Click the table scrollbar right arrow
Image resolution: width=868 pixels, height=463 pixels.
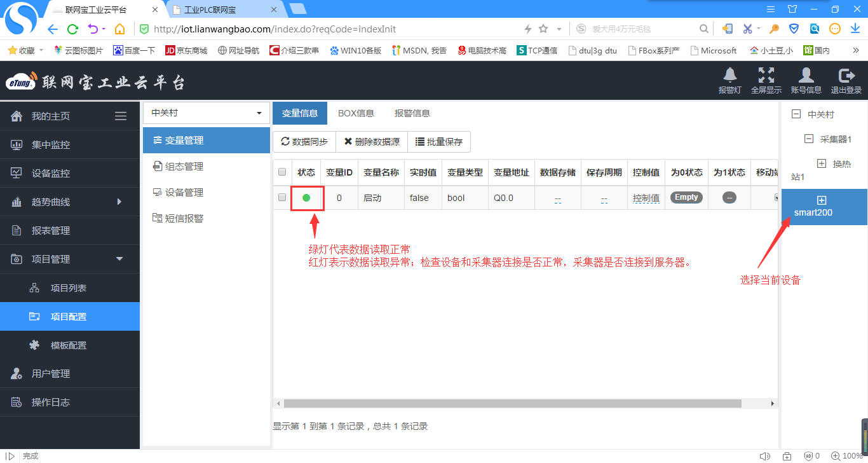tap(773, 403)
